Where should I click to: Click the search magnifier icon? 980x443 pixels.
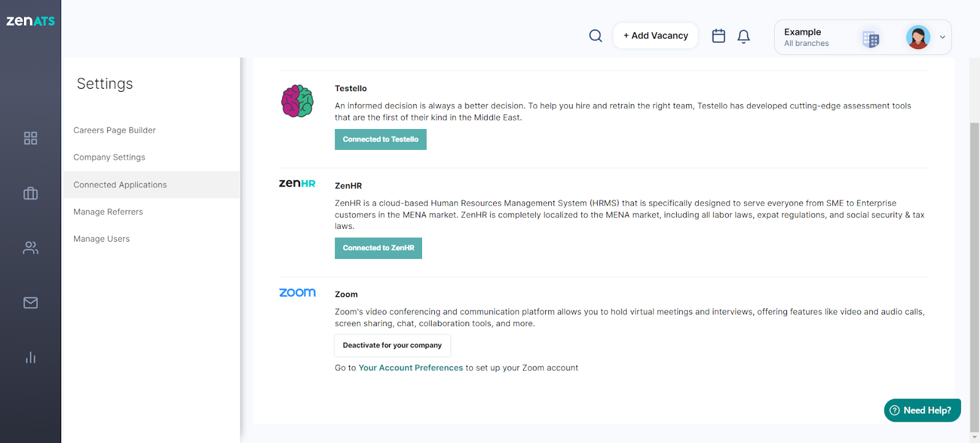595,36
